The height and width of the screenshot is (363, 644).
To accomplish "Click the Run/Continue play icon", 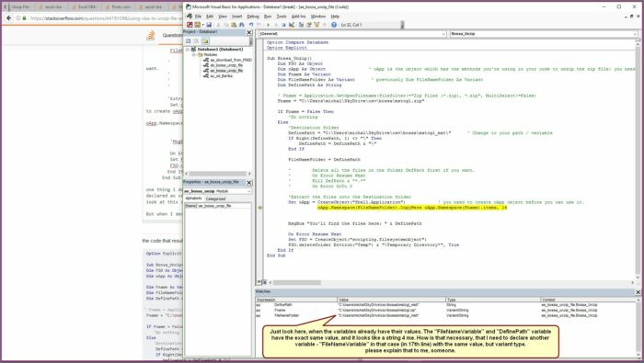I will point(268,25).
